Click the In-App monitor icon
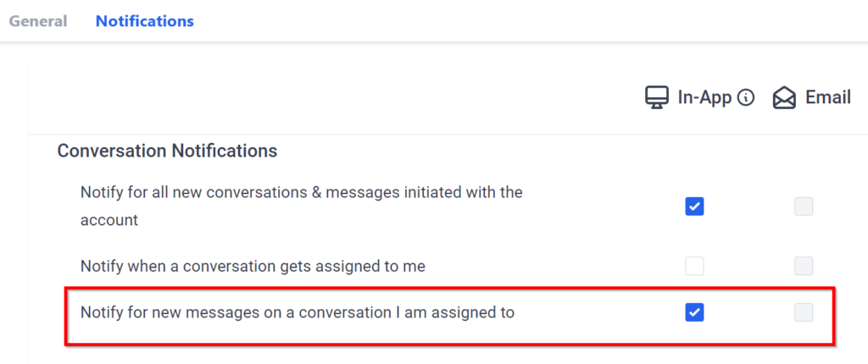This screenshot has width=868, height=364. tap(656, 99)
